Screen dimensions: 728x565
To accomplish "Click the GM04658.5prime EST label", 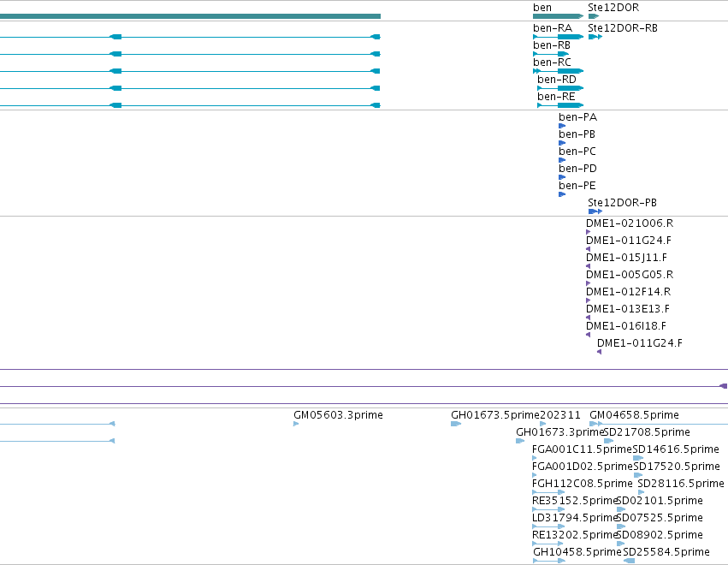I will coord(634,415).
